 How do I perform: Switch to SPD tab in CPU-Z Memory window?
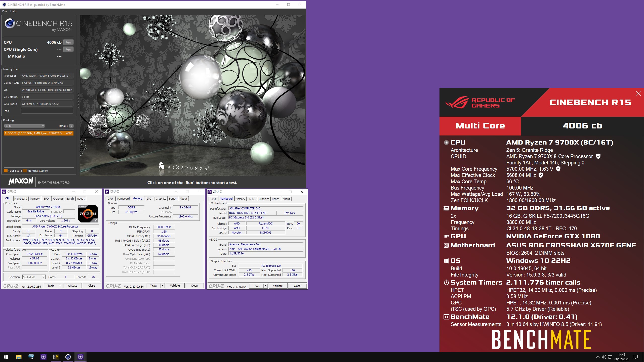[x=149, y=199]
